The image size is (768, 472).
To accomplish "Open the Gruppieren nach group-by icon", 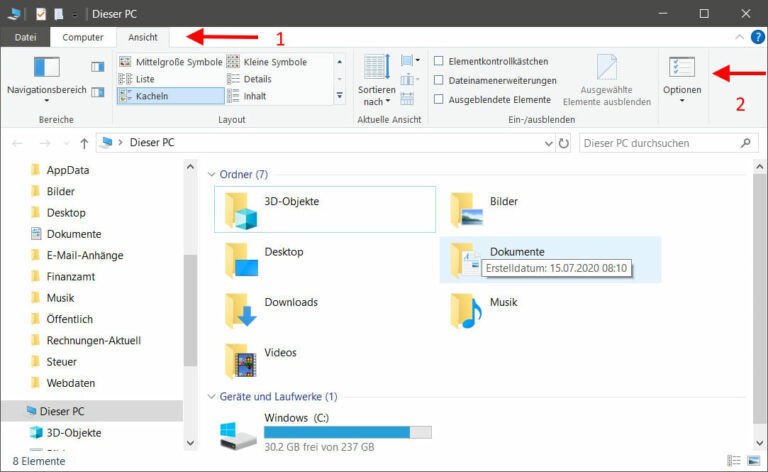I will pyautogui.click(x=410, y=61).
